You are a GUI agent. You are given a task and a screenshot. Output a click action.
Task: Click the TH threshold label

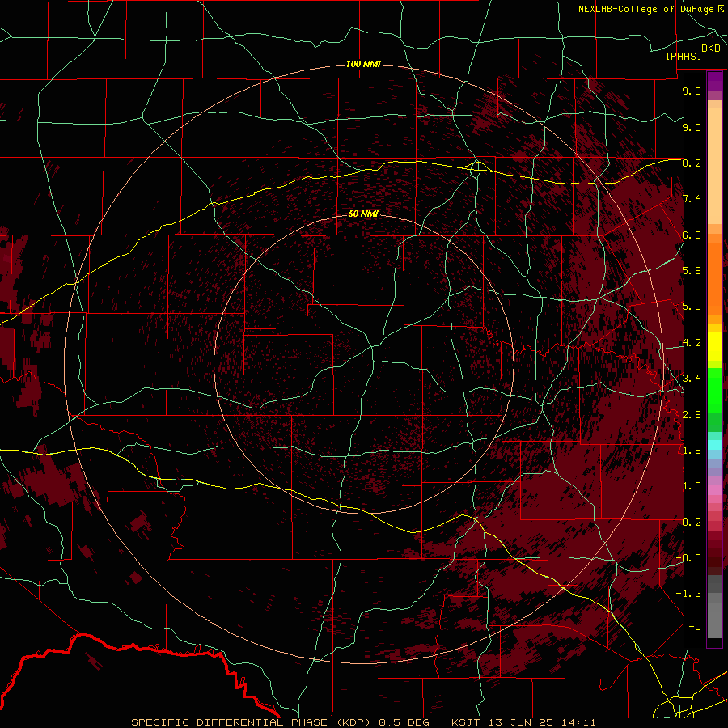click(x=695, y=630)
